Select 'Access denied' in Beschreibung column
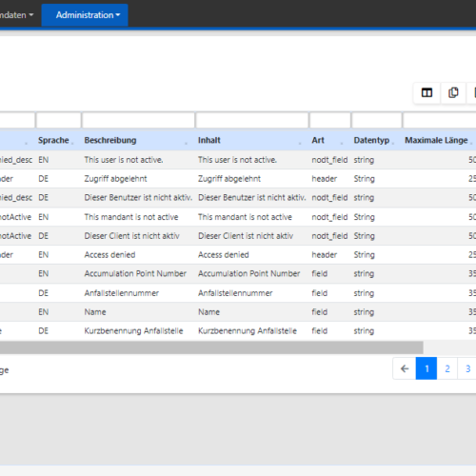 point(109,255)
